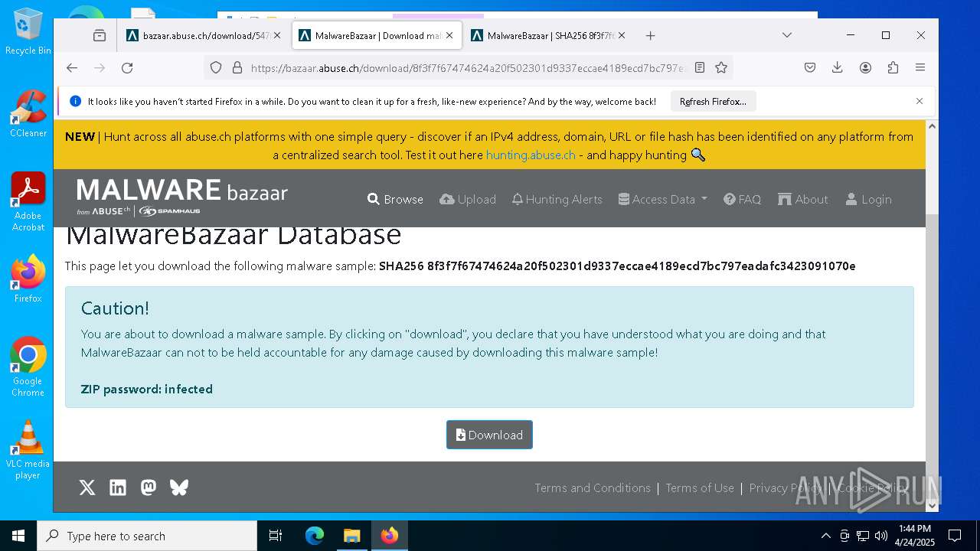This screenshot has width=980, height=551.
Task: Launch CCleaner from the desktop
Action: click(x=28, y=113)
